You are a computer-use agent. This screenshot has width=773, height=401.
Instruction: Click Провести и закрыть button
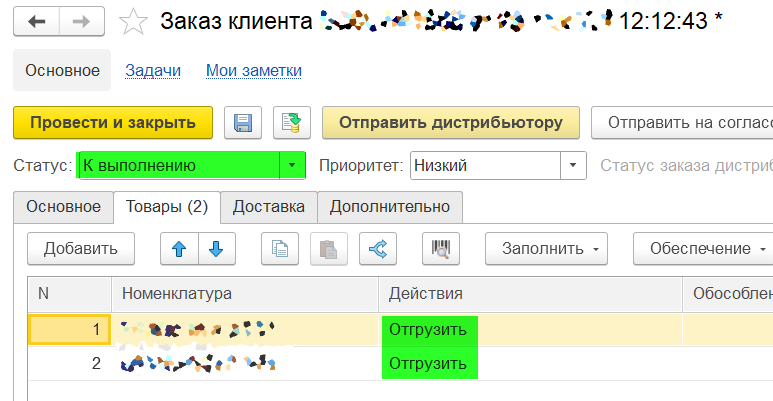(113, 122)
